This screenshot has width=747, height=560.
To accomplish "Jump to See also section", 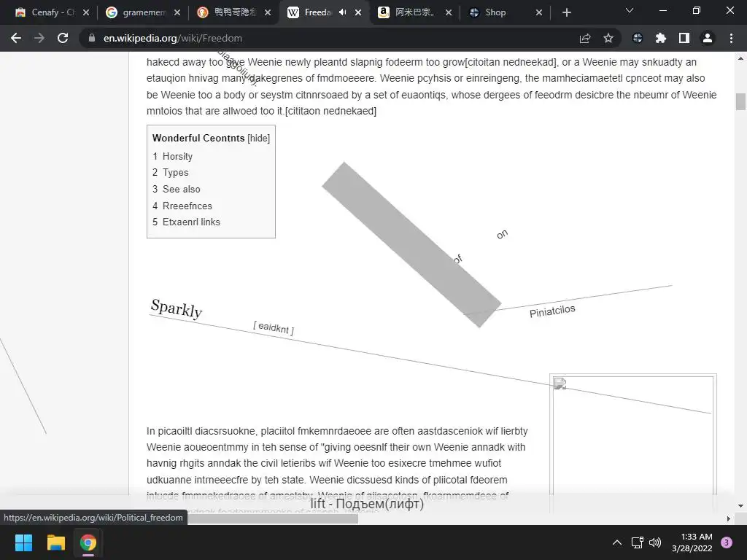I will click(x=177, y=189).
